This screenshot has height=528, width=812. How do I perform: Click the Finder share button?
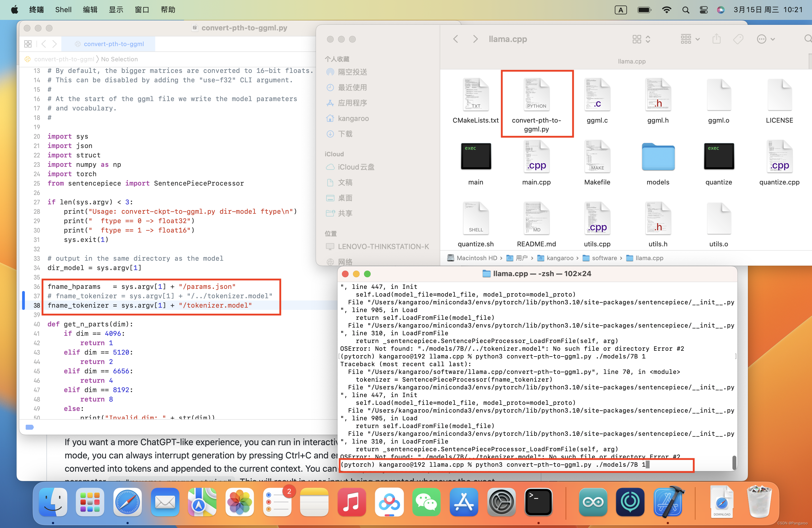click(x=716, y=39)
